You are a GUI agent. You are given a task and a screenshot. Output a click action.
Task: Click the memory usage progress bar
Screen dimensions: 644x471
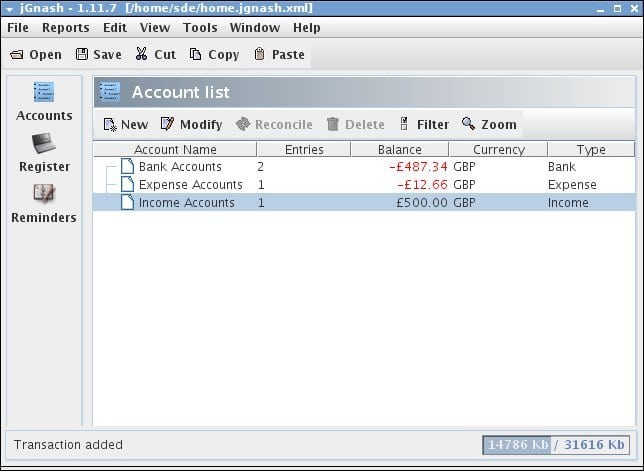tap(556, 445)
